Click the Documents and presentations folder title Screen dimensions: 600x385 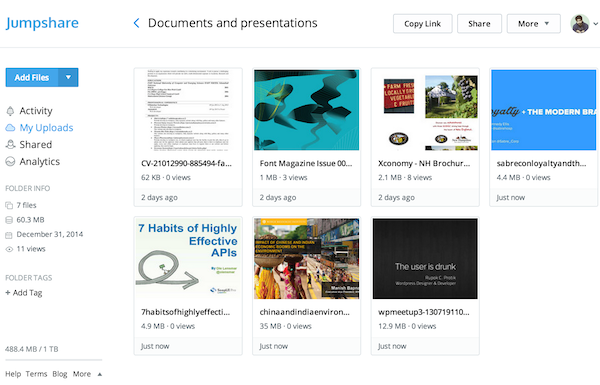tap(233, 23)
